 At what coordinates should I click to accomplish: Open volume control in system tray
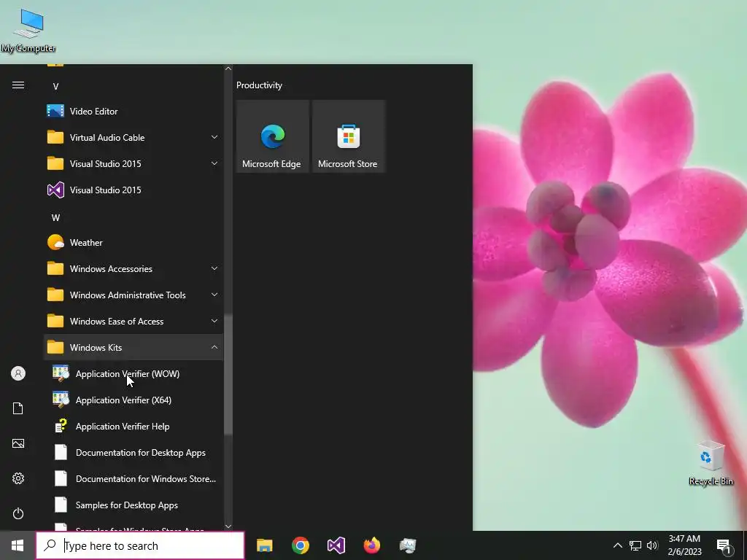pyautogui.click(x=652, y=545)
